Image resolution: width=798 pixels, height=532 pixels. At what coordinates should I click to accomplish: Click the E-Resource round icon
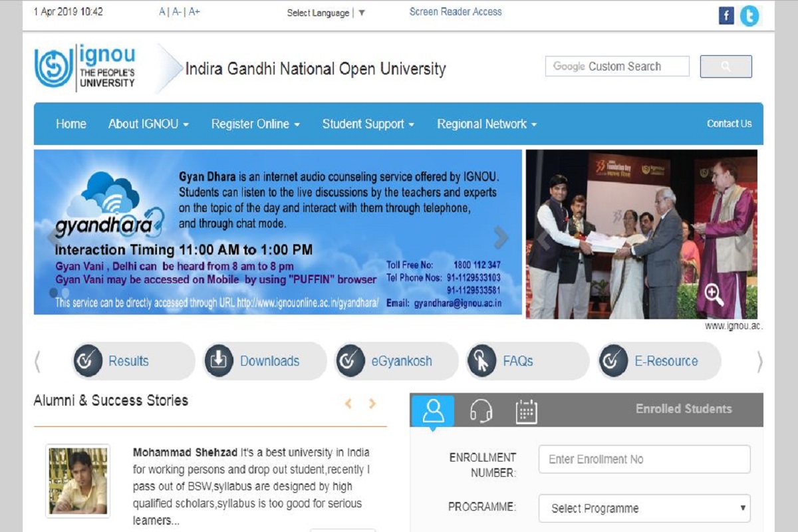pyautogui.click(x=612, y=361)
